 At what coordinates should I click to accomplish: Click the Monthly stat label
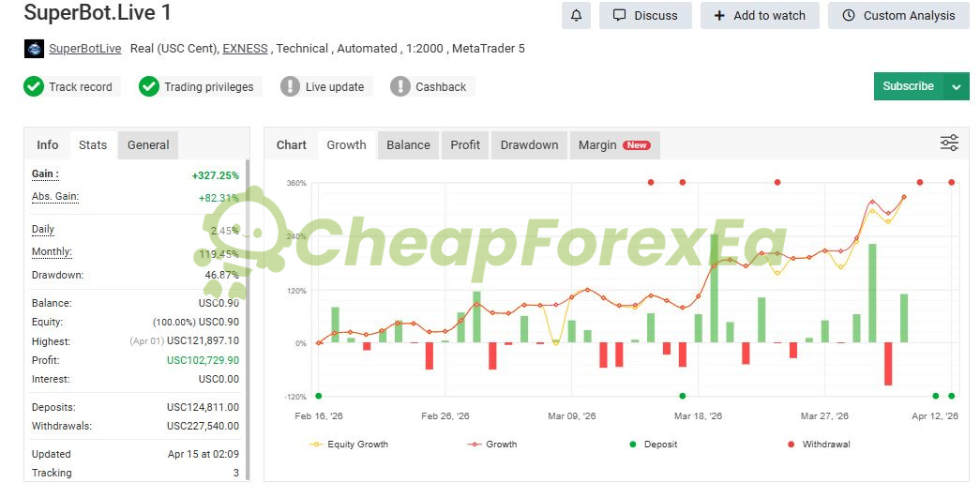(x=52, y=251)
